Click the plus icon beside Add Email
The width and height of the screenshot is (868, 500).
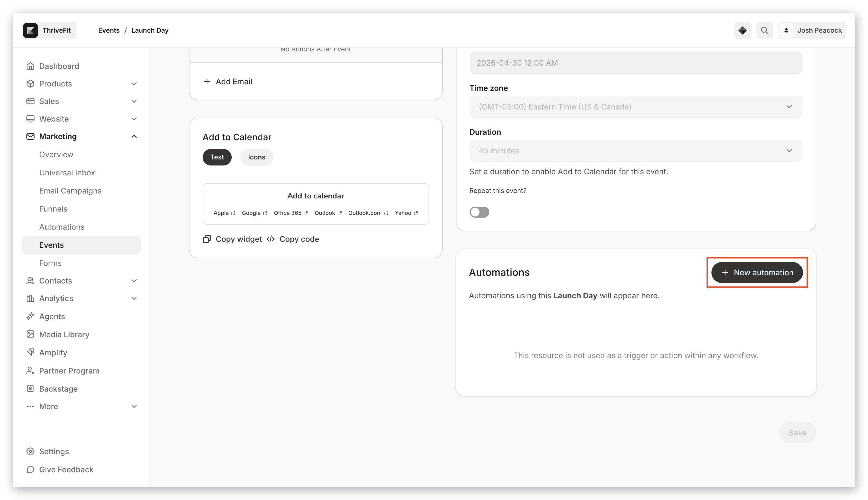[x=207, y=82]
